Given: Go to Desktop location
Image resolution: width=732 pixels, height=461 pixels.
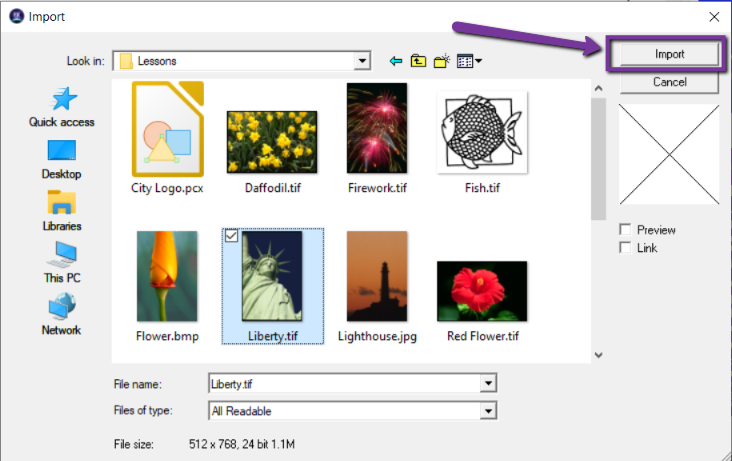Looking at the screenshot, I should tap(62, 158).
